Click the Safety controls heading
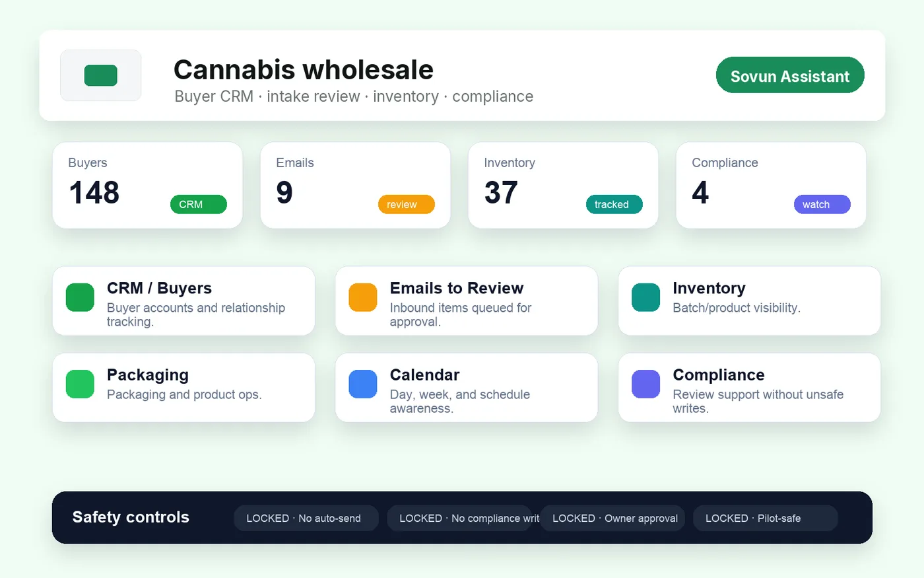 [x=131, y=517]
